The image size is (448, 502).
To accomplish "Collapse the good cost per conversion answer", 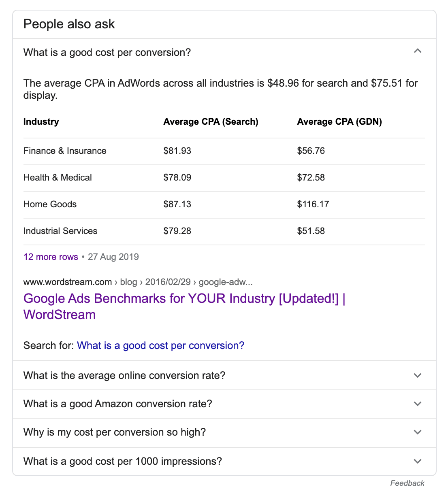I will 418,51.
